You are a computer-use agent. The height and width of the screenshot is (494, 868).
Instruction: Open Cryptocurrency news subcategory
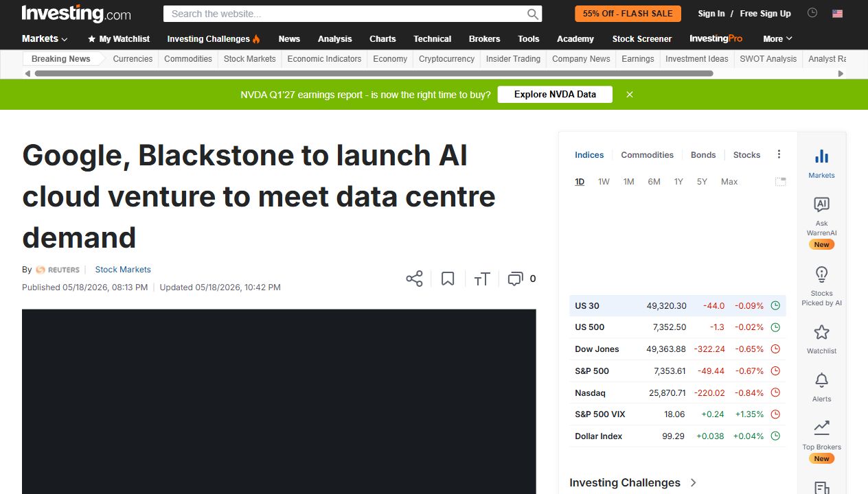click(x=446, y=59)
